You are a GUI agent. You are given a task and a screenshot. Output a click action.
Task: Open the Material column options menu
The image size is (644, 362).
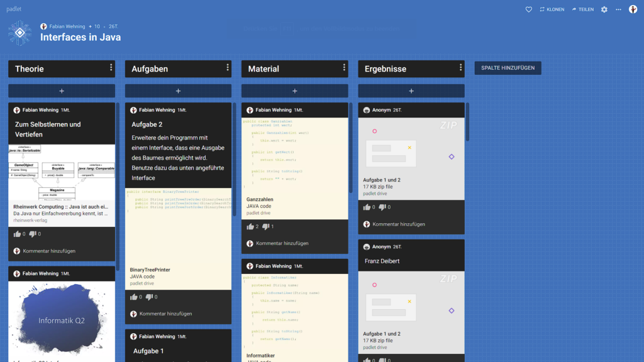(344, 68)
